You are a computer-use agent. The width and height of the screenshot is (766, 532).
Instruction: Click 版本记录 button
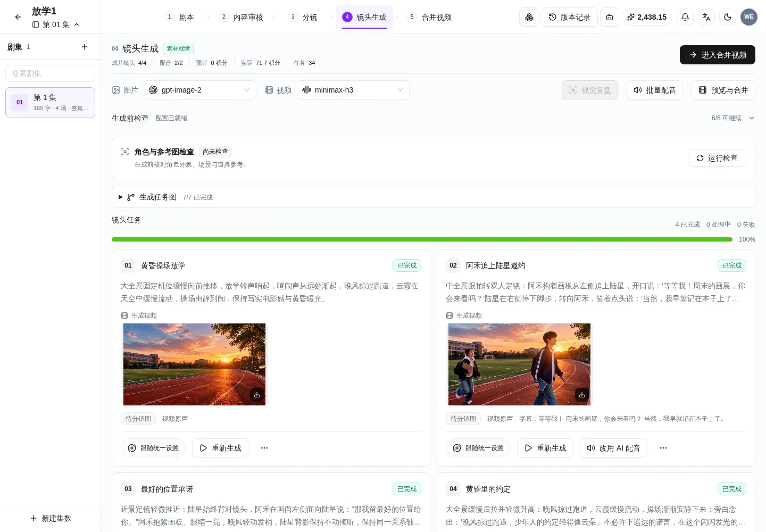(570, 17)
